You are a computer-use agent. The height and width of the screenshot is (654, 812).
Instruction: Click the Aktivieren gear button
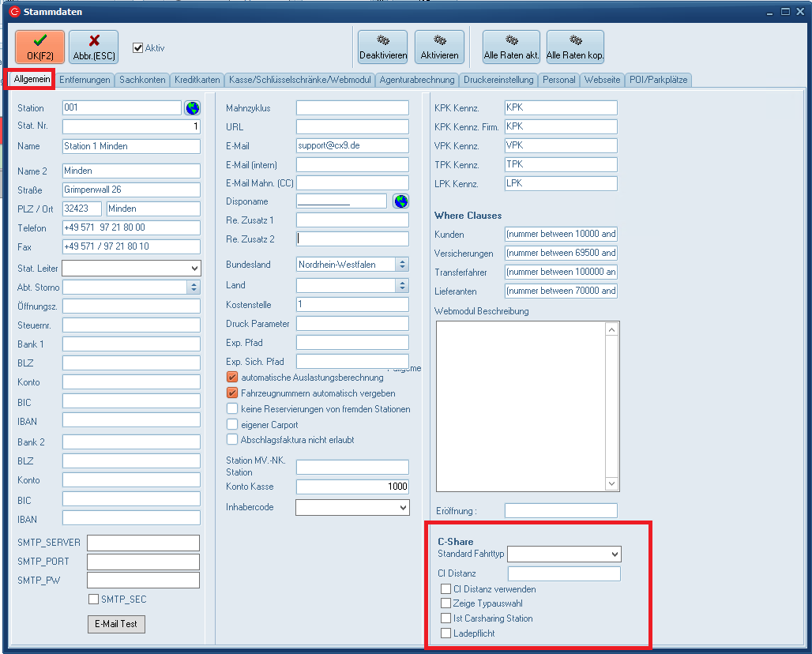click(x=439, y=47)
